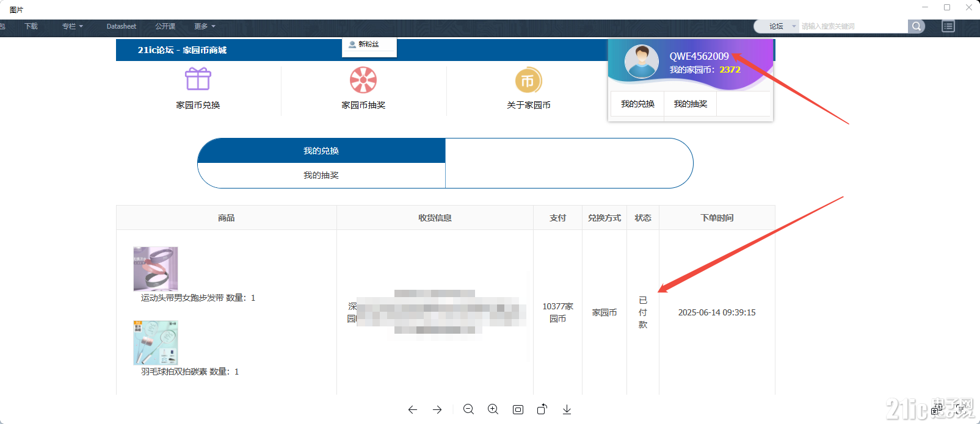
Task: Click the 运动头带男女跑步发带 product name
Action: 182,298
